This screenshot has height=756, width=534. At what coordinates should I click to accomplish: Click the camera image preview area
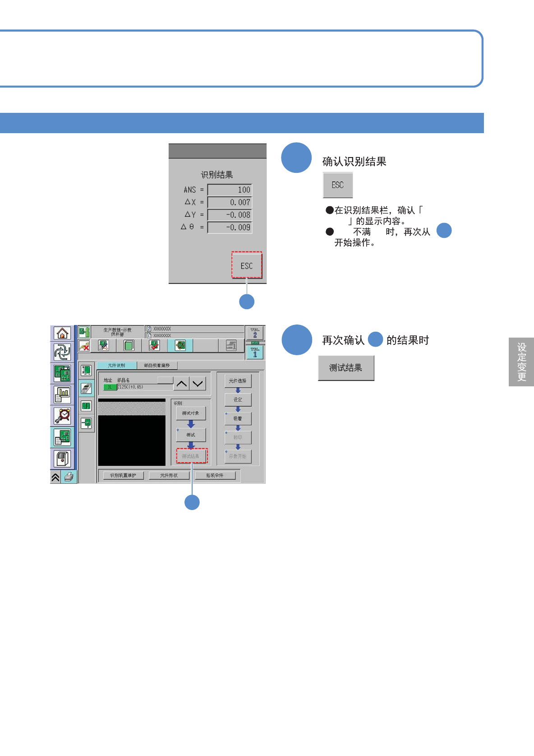point(132,432)
